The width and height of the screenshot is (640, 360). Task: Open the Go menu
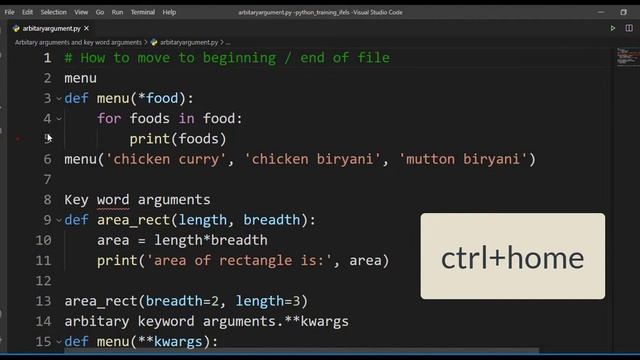click(100, 12)
